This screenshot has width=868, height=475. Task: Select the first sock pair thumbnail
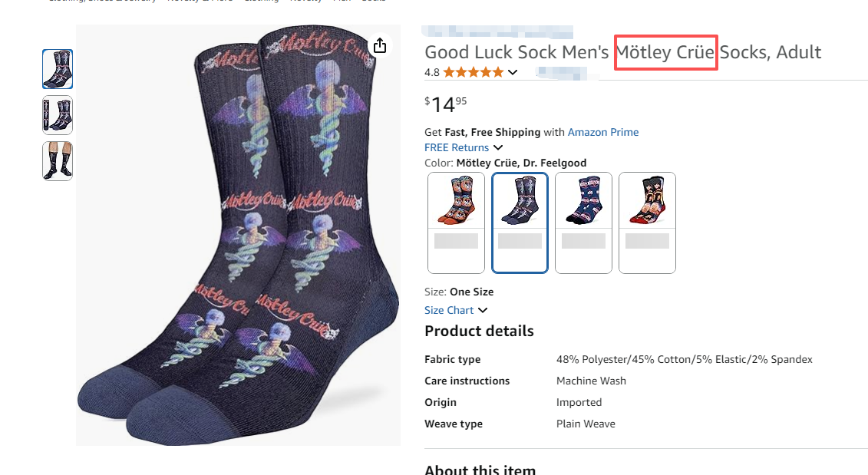58,69
